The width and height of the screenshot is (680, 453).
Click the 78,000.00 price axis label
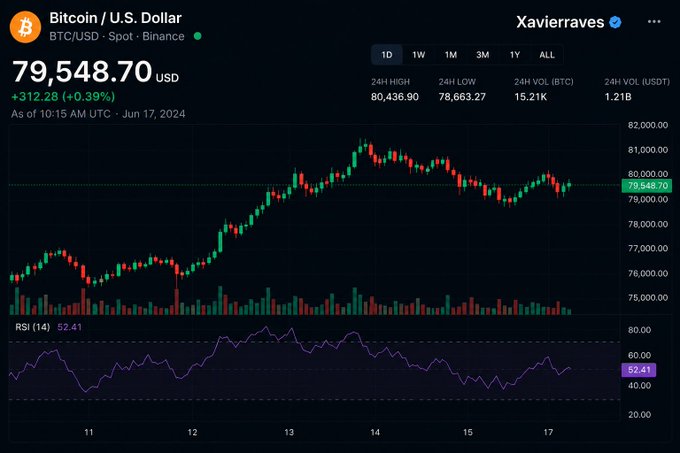click(x=648, y=224)
